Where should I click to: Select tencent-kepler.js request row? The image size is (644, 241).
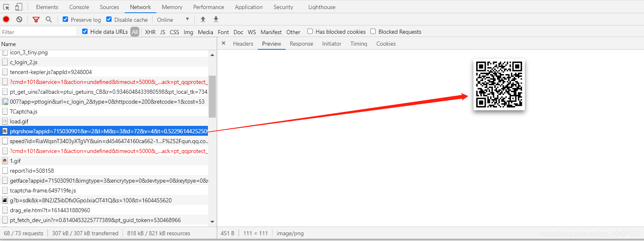pos(104,72)
